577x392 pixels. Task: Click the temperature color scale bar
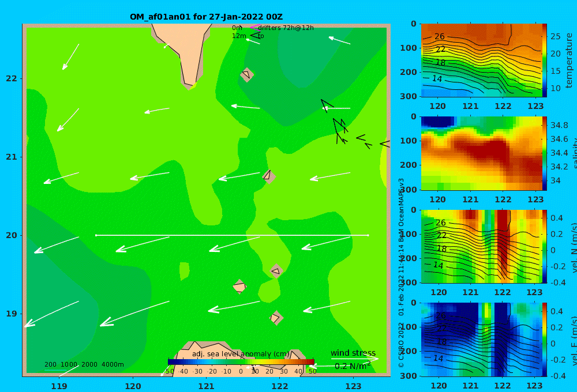pos(545,61)
